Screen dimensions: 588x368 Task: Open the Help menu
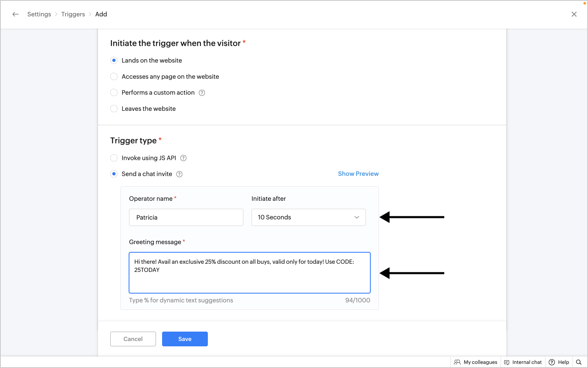pos(559,362)
